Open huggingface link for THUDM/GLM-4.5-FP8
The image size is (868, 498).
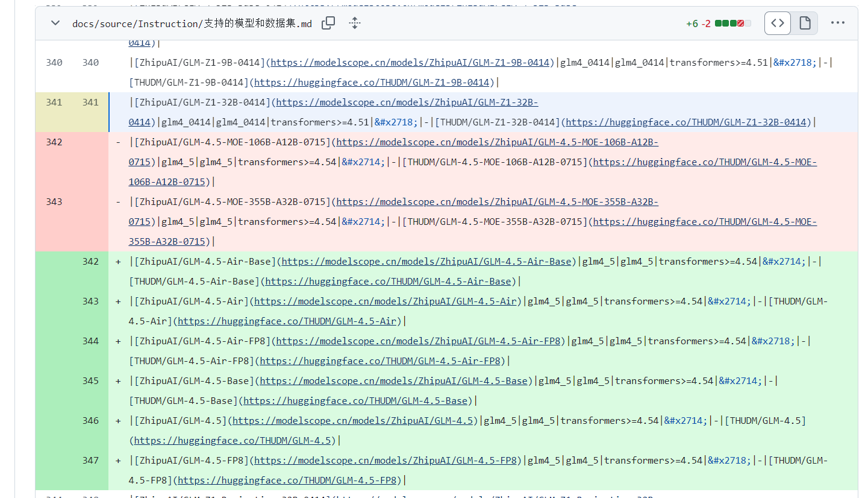287,481
